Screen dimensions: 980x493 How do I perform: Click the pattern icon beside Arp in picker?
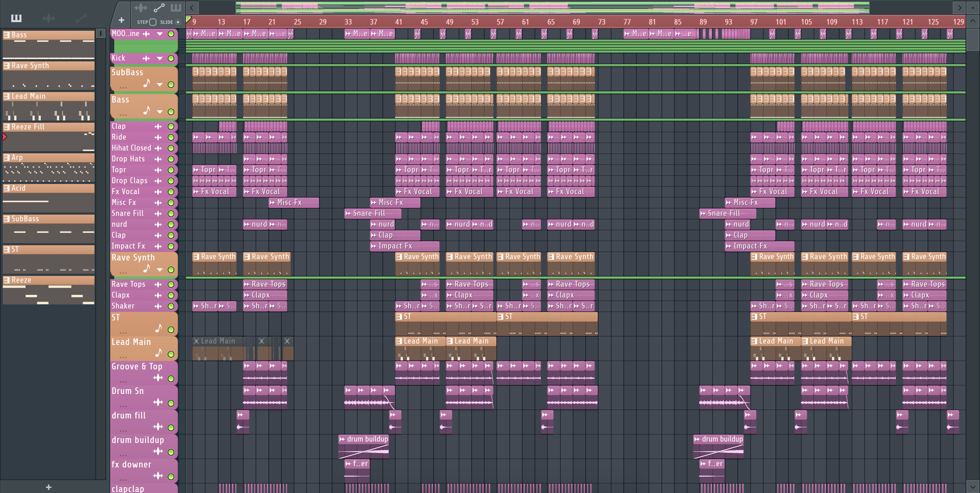6,157
